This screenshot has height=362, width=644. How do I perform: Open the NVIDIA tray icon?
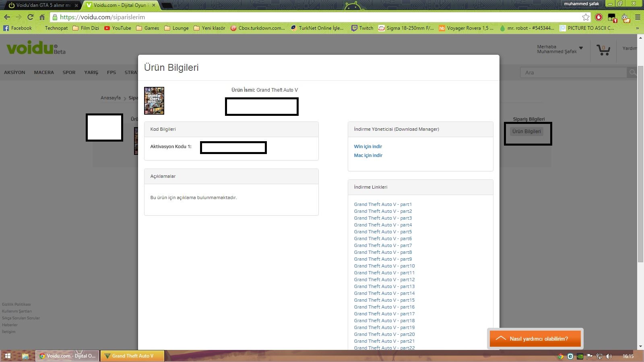click(580, 356)
